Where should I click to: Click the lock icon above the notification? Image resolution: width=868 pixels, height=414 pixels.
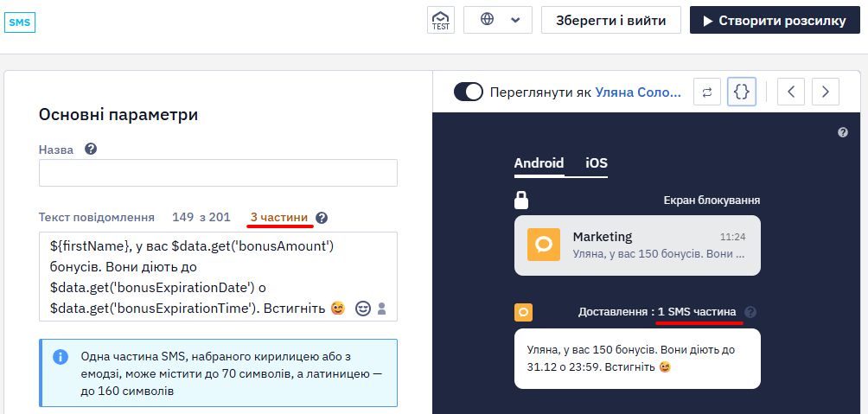521,200
